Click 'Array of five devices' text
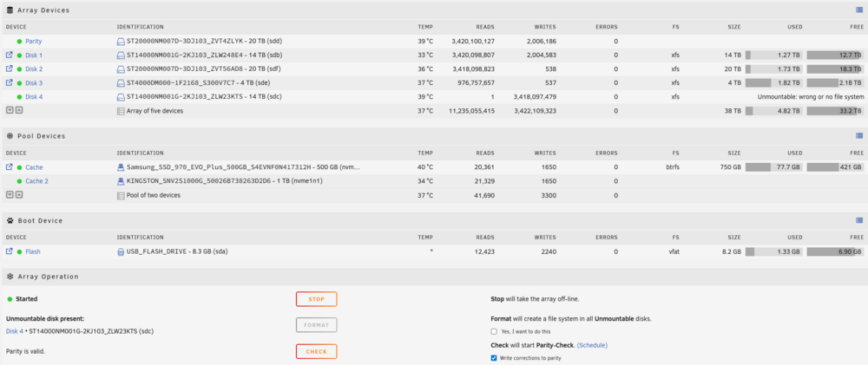This screenshot has height=365, width=868. point(155,111)
